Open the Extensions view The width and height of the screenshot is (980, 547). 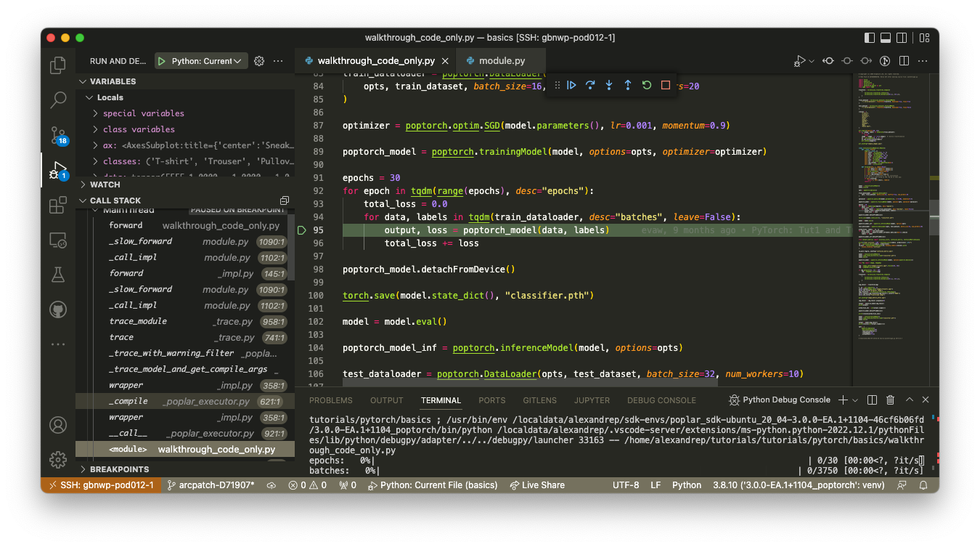coord(58,205)
